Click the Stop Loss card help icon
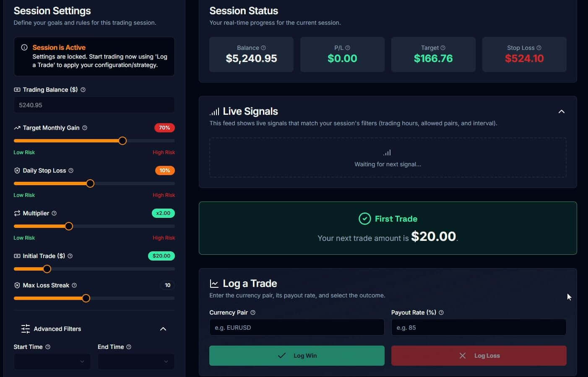The height and width of the screenshot is (377, 588). 539,48
